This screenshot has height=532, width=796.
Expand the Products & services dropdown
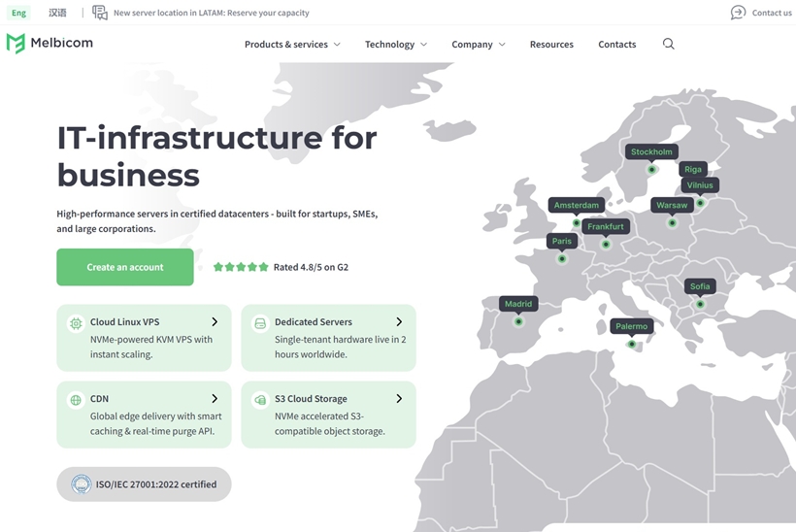point(292,44)
